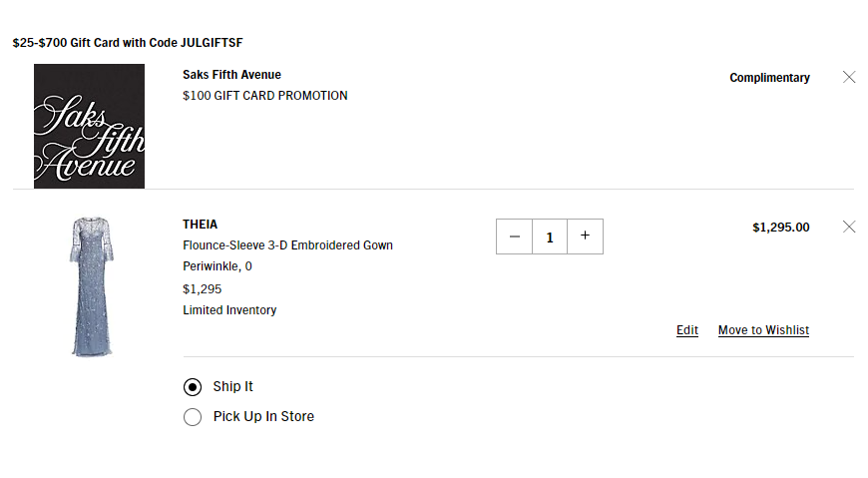868x478 pixels.
Task: Open Flounce-Sleeve 3-D Embroidered Gown title
Action: [287, 245]
